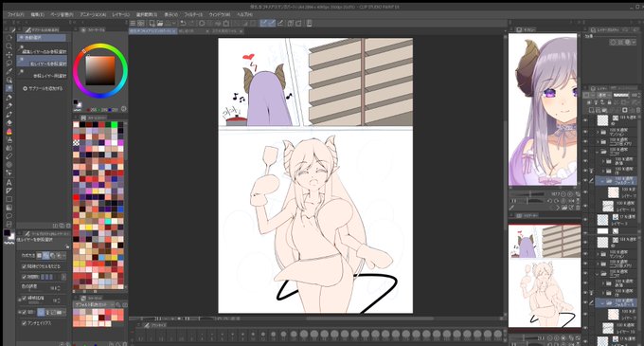Click the first selection-mode icon next to 作成方法
Screen dimensions: 644x346
(40, 255)
